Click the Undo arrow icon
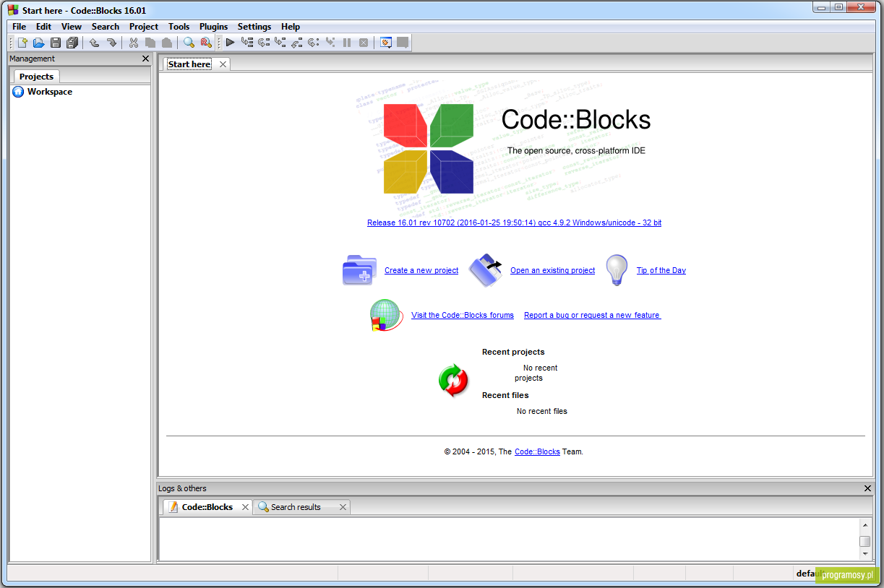The width and height of the screenshot is (884, 588). click(94, 43)
